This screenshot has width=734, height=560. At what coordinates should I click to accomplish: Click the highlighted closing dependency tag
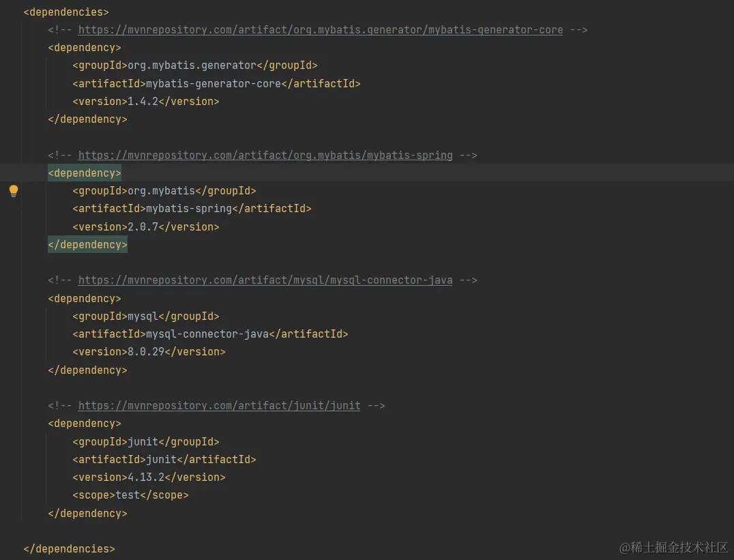tap(87, 245)
